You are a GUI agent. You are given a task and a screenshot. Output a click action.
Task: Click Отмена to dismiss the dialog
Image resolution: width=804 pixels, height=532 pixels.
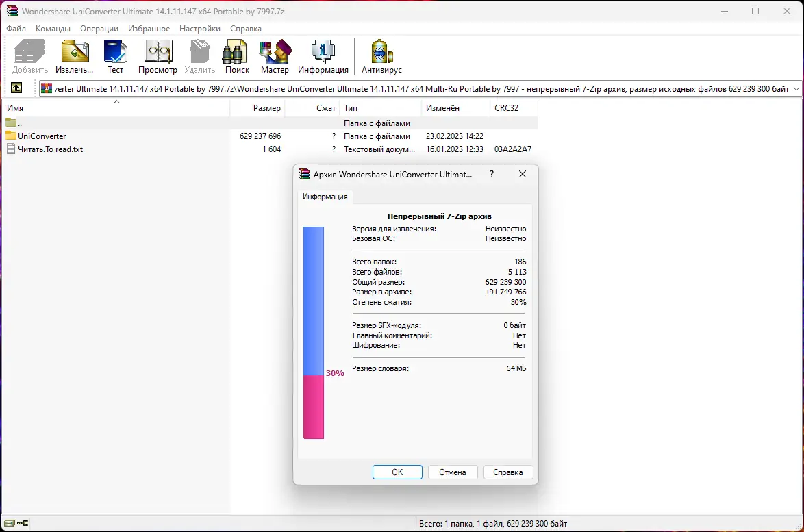coord(453,472)
